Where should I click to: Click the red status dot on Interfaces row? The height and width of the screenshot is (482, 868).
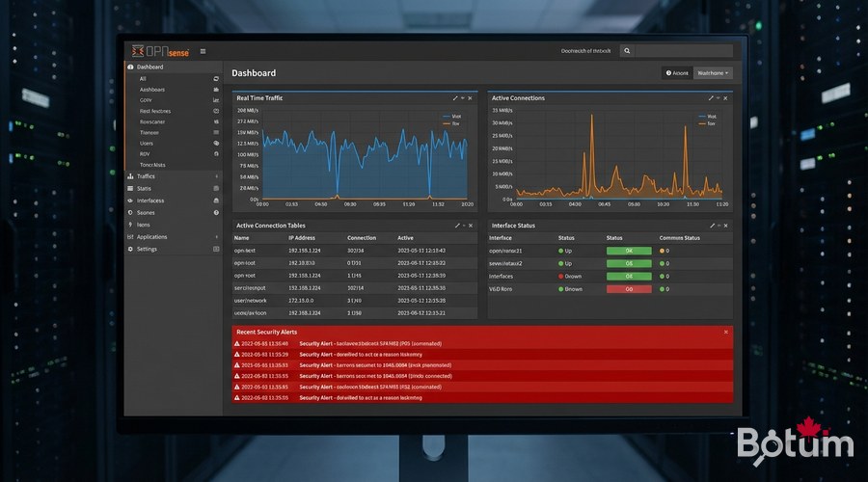pos(560,276)
